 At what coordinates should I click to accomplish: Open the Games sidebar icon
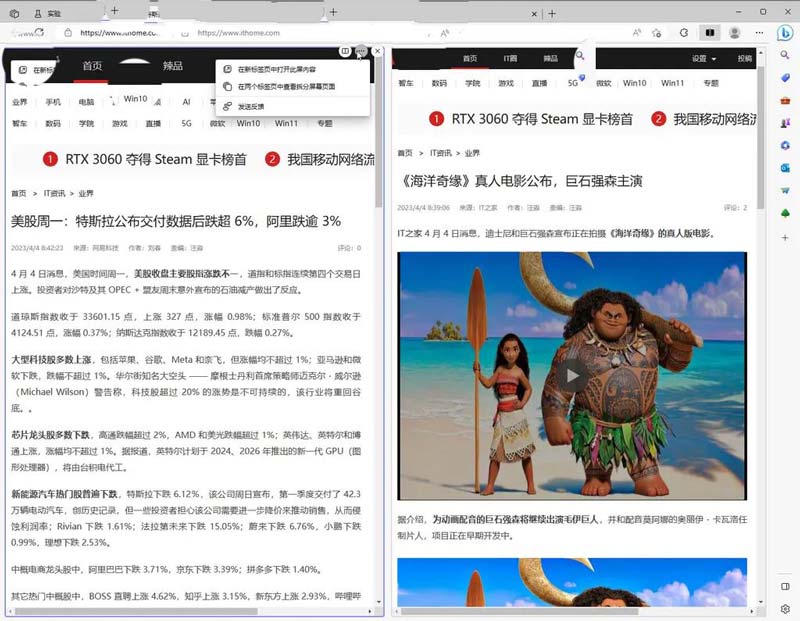coord(785,122)
